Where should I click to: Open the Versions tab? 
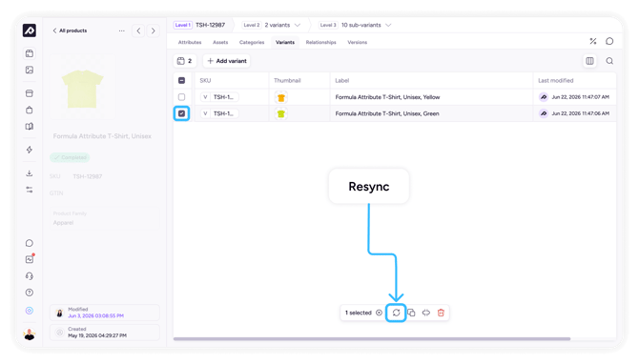(358, 42)
